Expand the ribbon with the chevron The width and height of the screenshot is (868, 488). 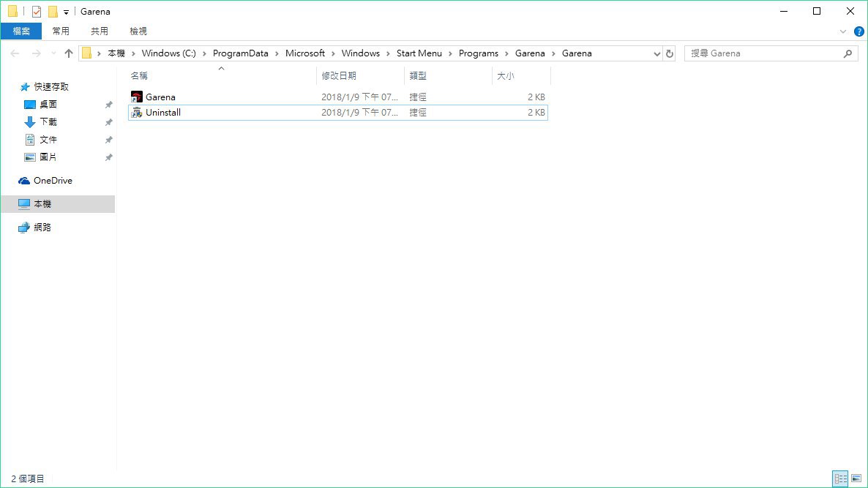pyautogui.click(x=842, y=31)
